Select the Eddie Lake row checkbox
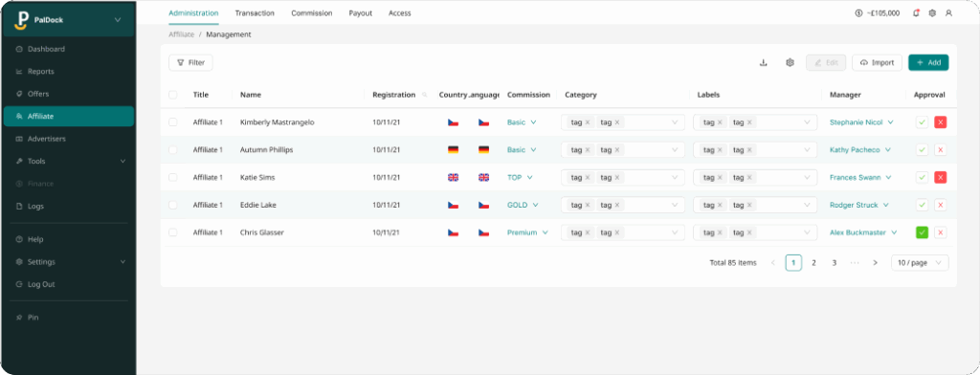The width and height of the screenshot is (980, 375). pos(173,205)
